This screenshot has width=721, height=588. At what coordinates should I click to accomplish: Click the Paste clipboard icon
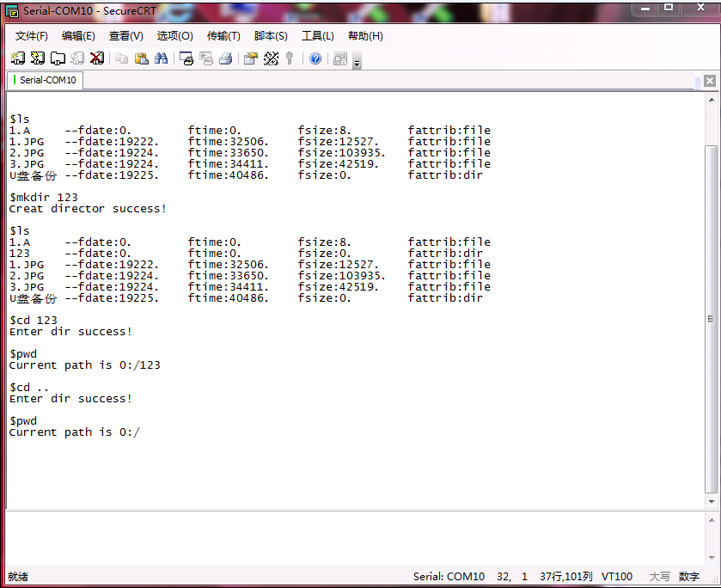pos(142,58)
